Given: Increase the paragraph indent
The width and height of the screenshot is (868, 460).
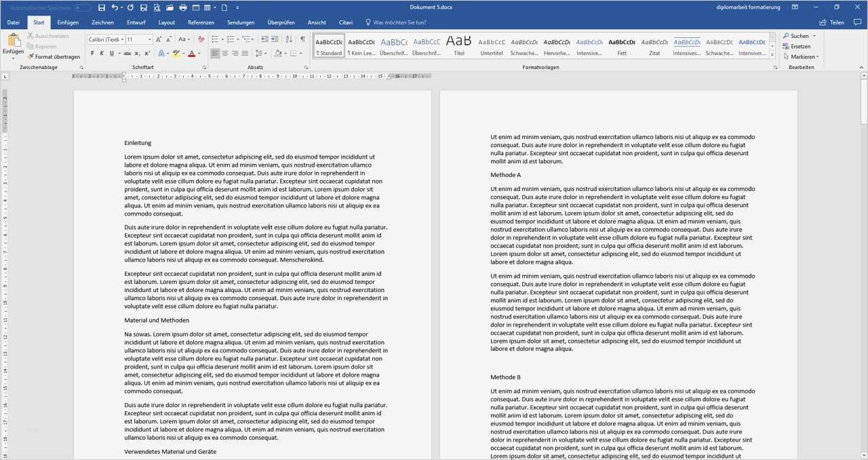Looking at the screenshot, I should pos(275,39).
